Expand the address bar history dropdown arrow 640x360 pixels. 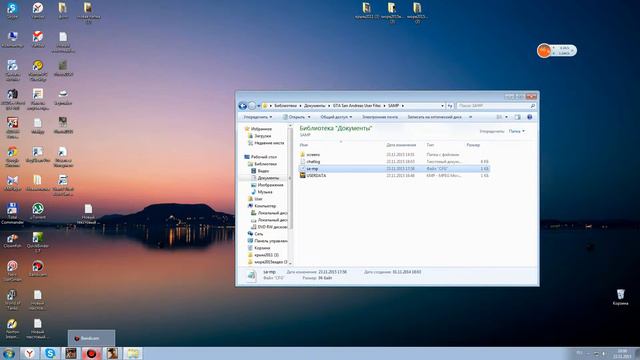point(442,106)
